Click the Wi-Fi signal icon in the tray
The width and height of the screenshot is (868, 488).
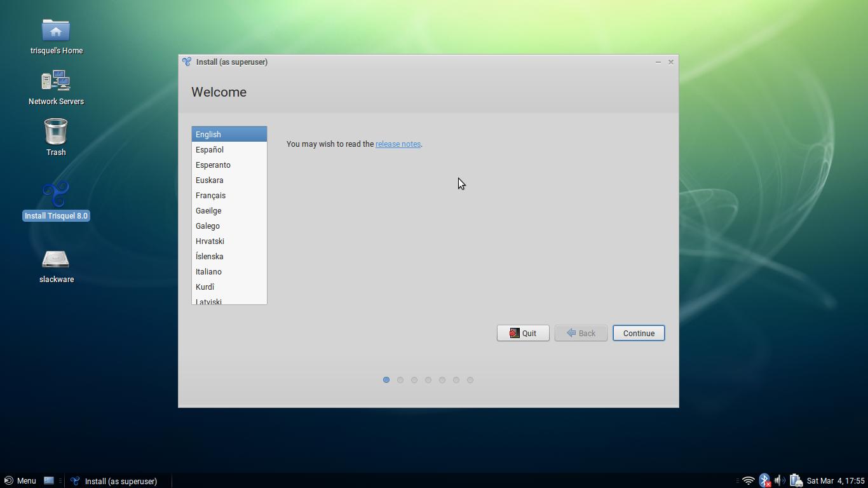tap(749, 480)
